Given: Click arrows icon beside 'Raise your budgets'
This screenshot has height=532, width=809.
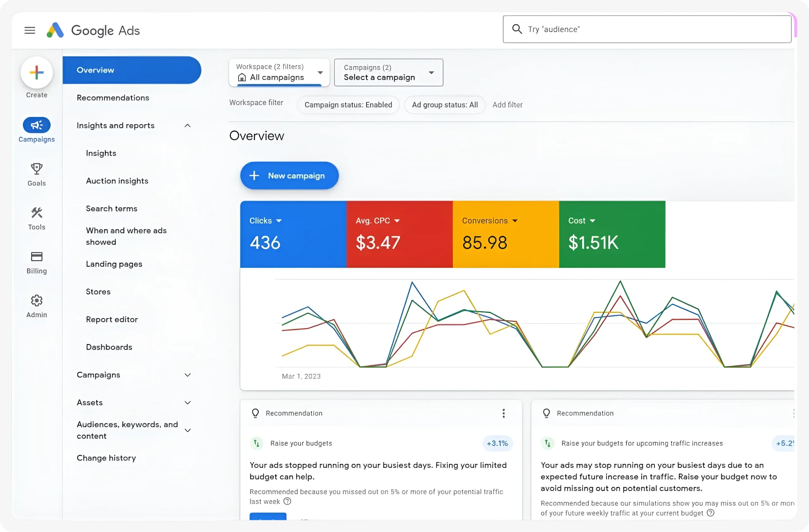Looking at the screenshot, I should pyautogui.click(x=257, y=443).
